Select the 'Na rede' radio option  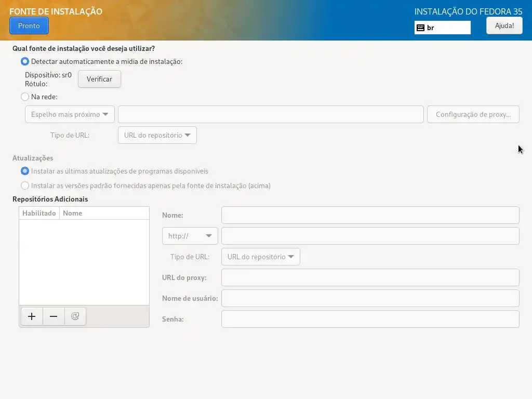pyautogui.click(x=25, y=97)
